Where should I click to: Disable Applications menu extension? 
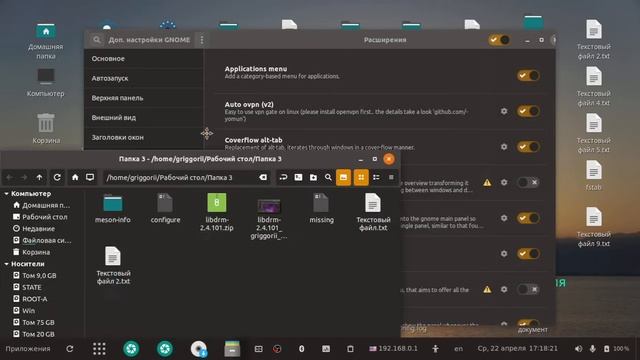pyautogui.click(x=528, y=76)
